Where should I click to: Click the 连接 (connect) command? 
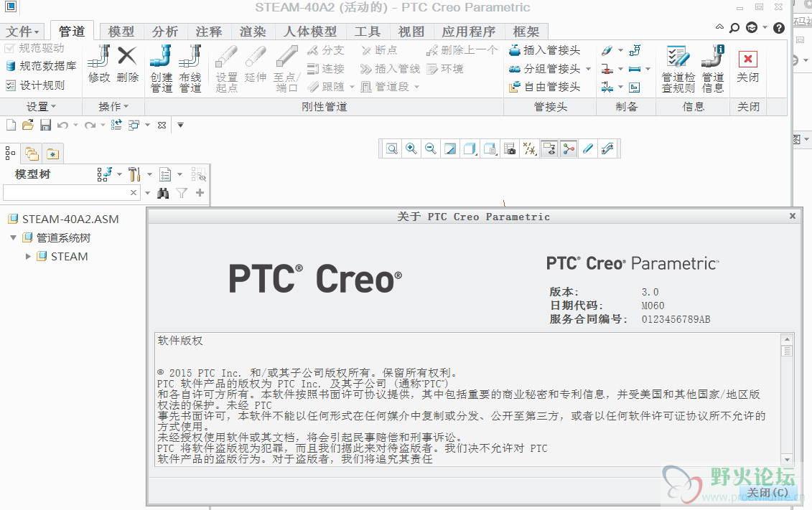pyautogui.click(x=326, y=69)
